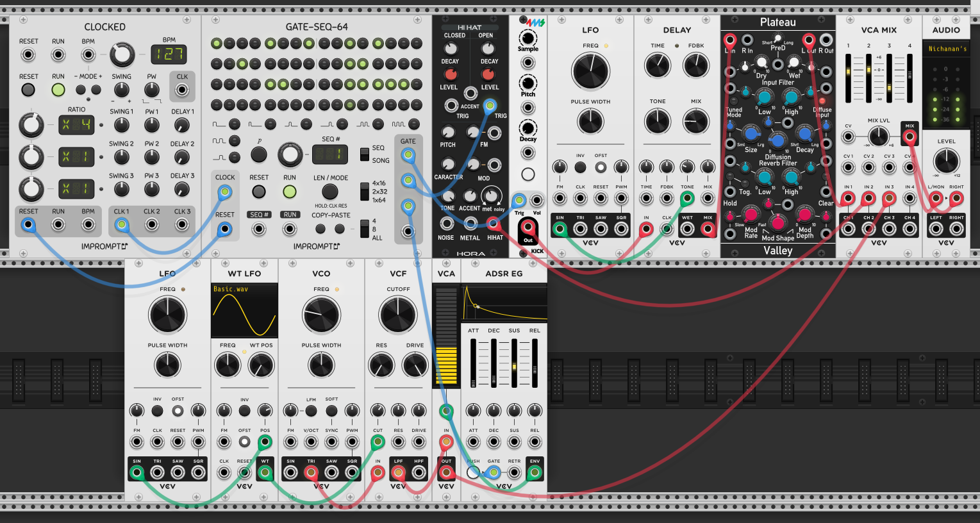Click the CARACTER knob on Hi Hat
Viewport: 980px width, 523px height.
(448, 165)
